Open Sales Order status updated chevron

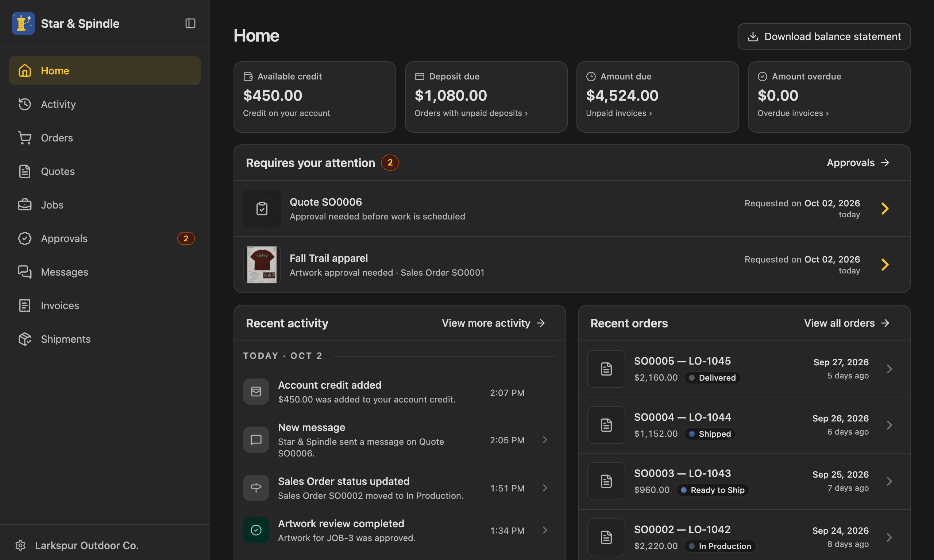click(x=545, y=488)
